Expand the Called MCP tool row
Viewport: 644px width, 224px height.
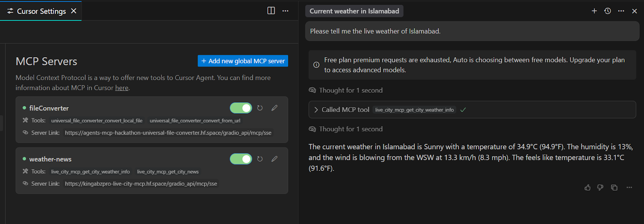[472, 110]
